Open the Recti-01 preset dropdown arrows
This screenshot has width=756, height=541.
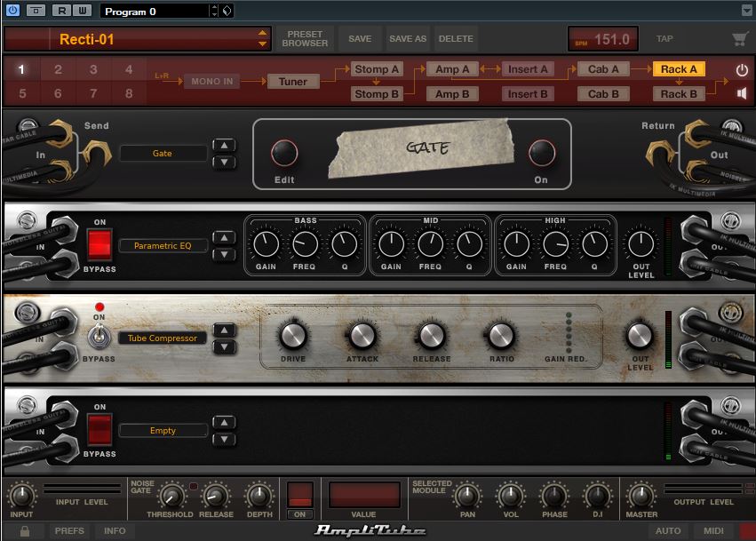tap(262, 39)
